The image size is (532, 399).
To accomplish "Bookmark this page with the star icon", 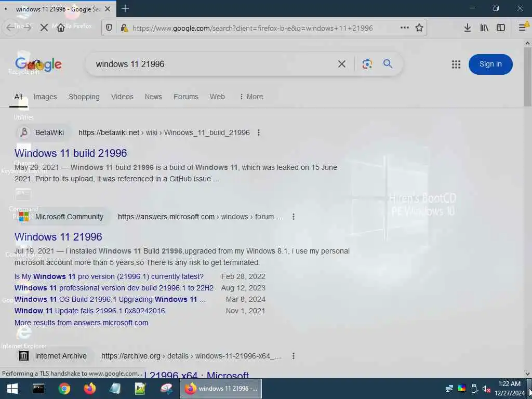I will pyautogui.click(x=419, y=28).
